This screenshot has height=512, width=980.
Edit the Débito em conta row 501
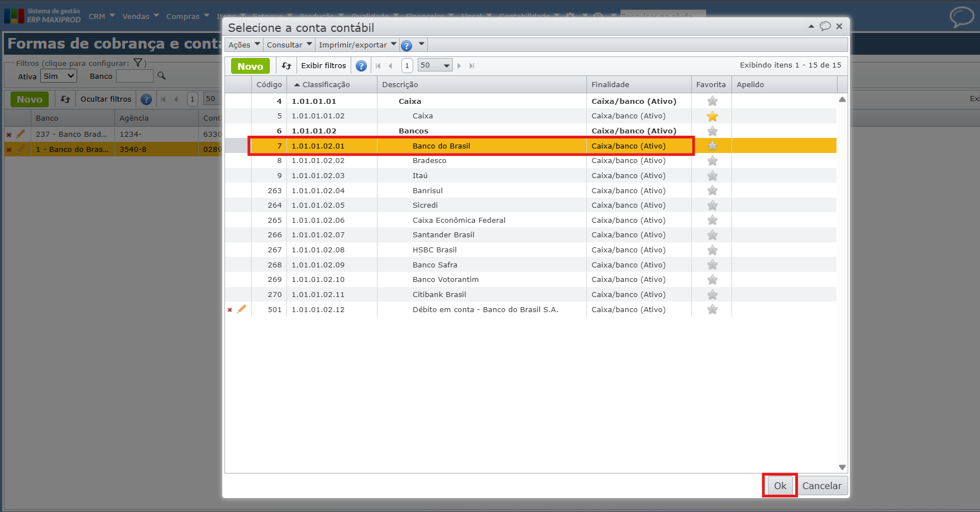[x=241, y=309]
